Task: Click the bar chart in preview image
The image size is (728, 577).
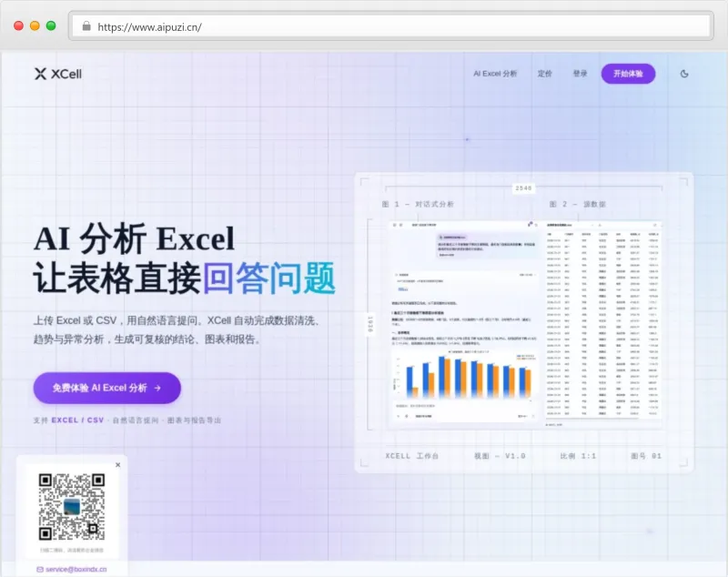Action: [x=464, y=375]
